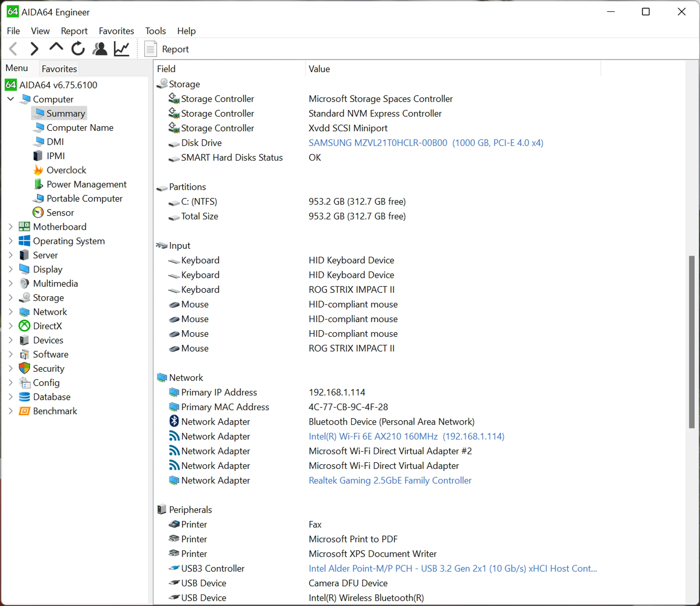Click the Database icon in tree

24,397
